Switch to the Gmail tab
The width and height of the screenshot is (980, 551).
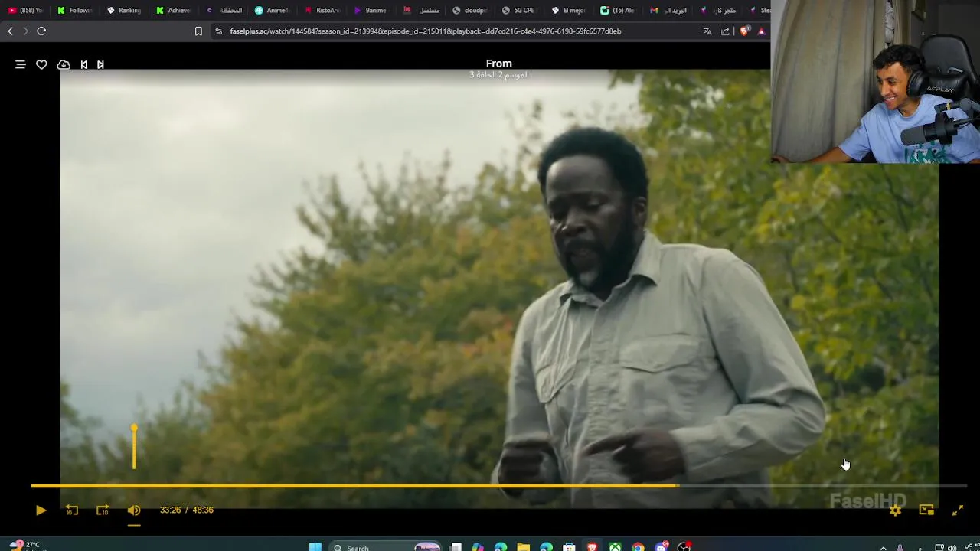[x=667, y=10]
